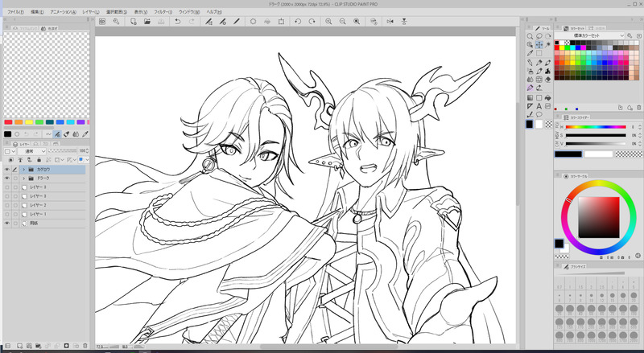Open the フィルター(I) menu
This screenshot has width=644, height=353.
(x=163, y=12)
